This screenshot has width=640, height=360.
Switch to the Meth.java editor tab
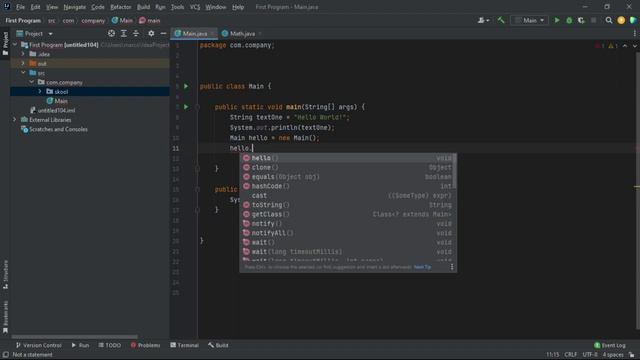(x=242, y=33)
